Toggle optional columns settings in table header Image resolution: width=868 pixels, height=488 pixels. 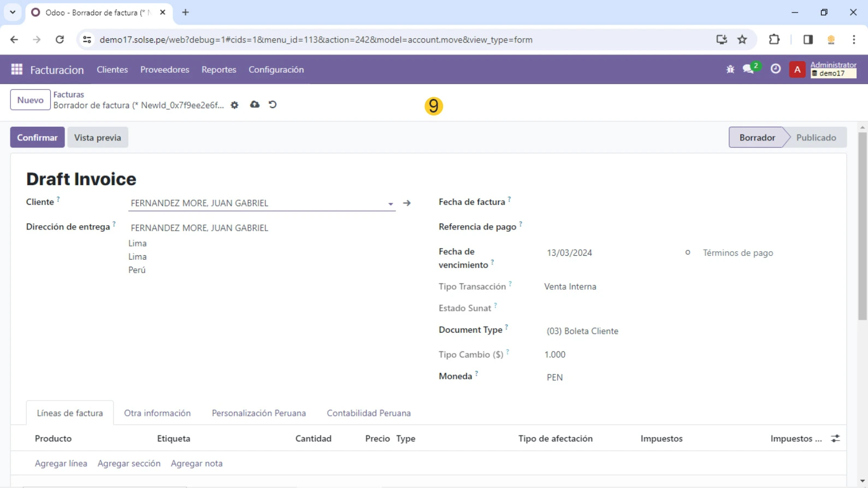pos(835,439)
